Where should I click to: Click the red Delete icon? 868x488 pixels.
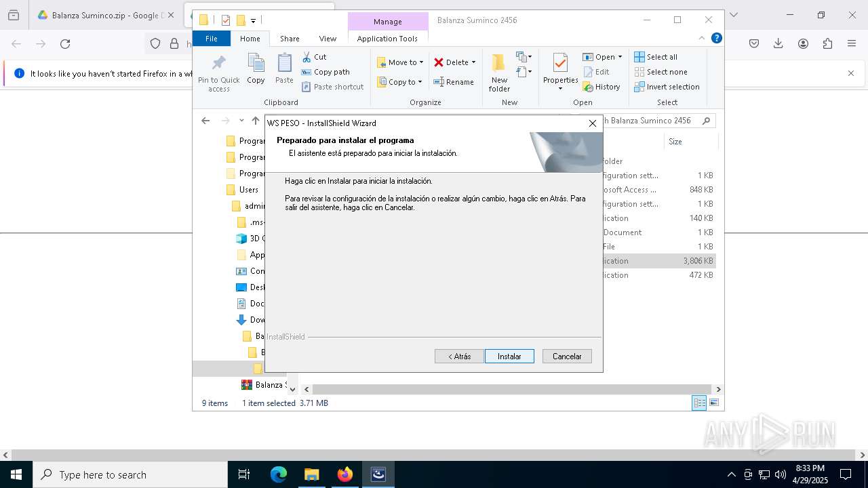coord(439,62)
